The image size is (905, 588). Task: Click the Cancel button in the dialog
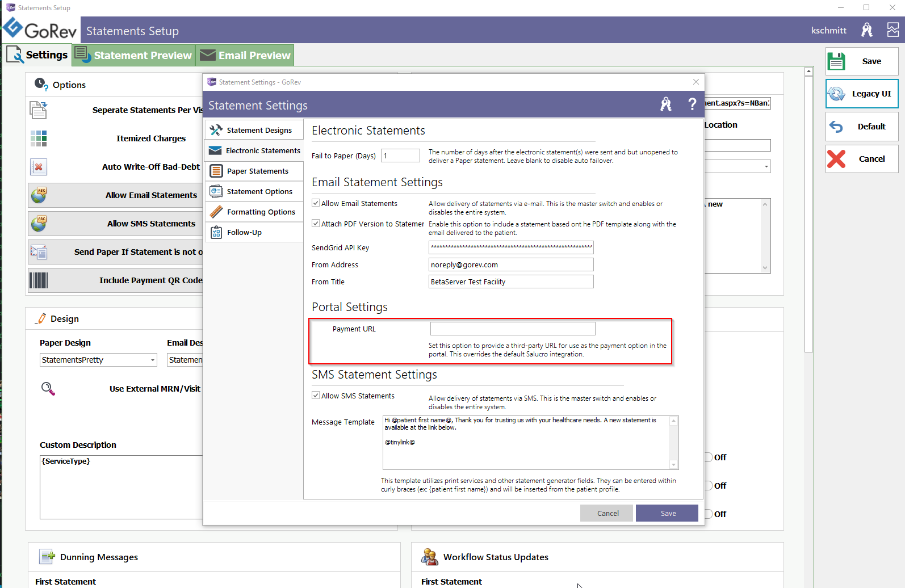(x=607, y=513)
